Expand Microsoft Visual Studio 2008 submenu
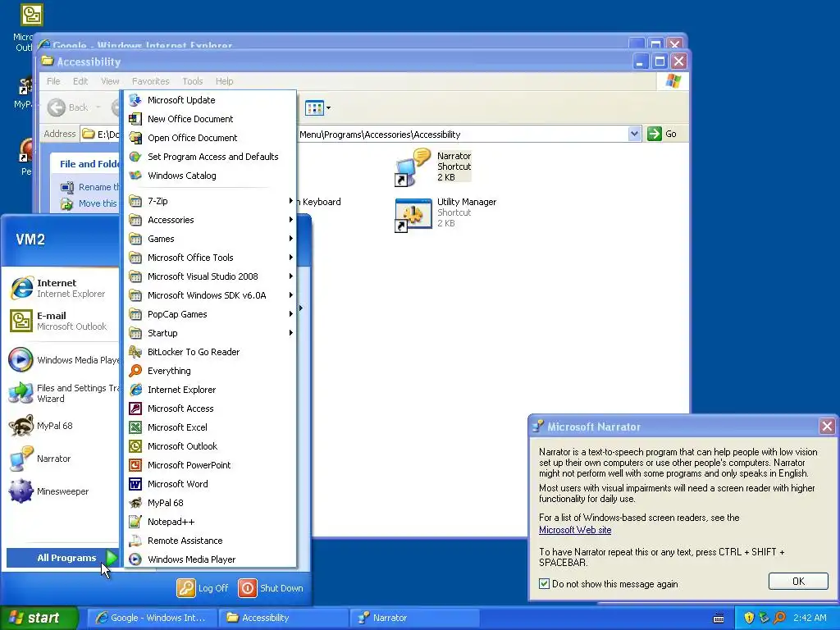Image resolution: width=840 pixels, height=630 pixels. tap(210, 276)
